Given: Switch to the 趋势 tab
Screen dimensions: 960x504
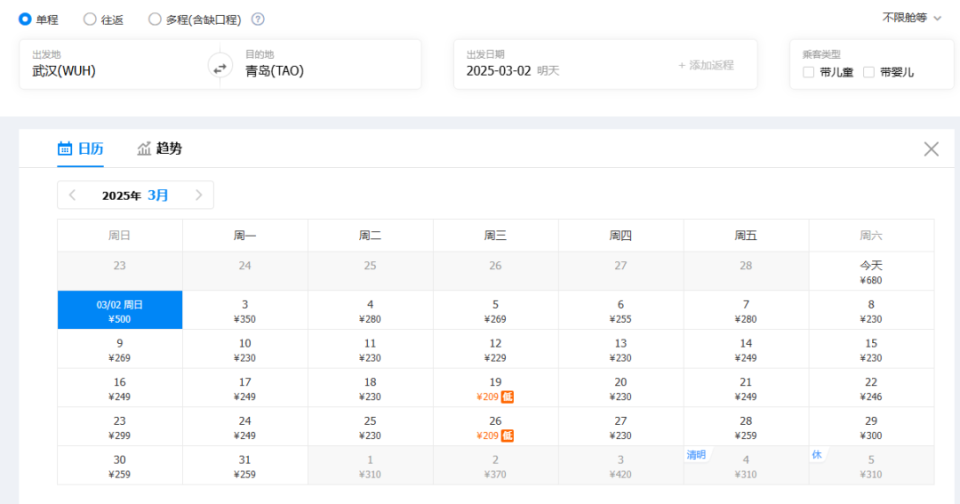Looking at the screenshot, I should point(159,148).
